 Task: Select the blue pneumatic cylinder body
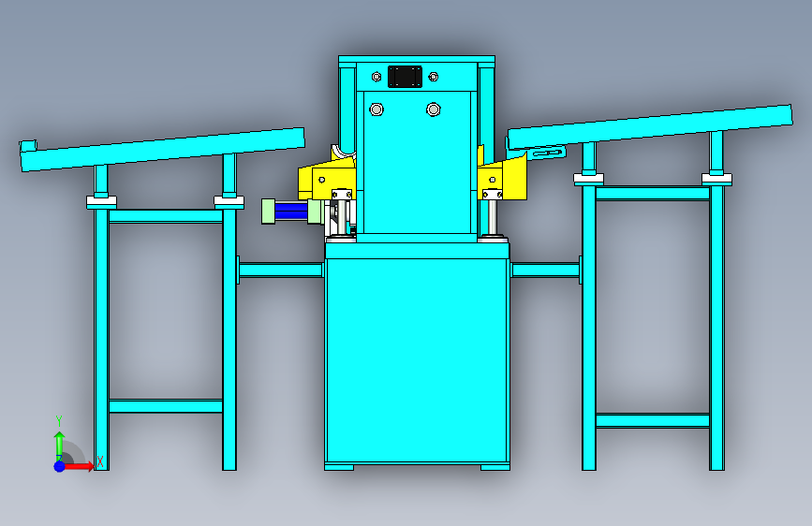pyautogui.click(x=291, y=212)
